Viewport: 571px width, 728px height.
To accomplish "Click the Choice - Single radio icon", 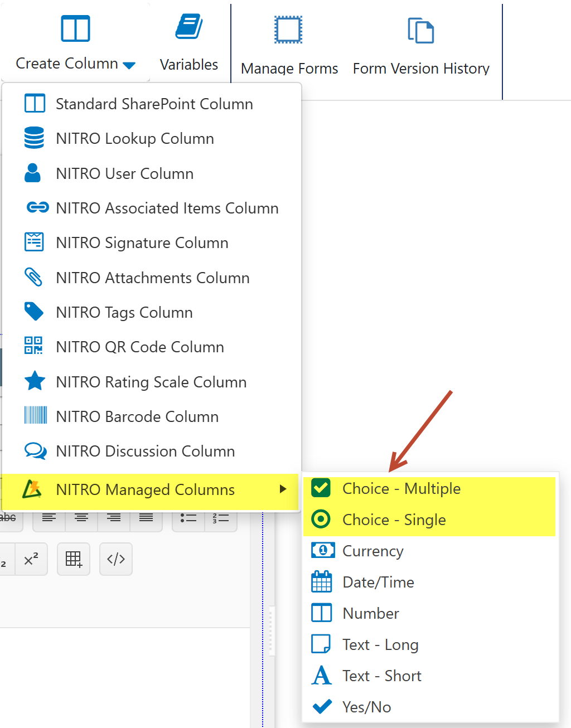I will [321, 519].
